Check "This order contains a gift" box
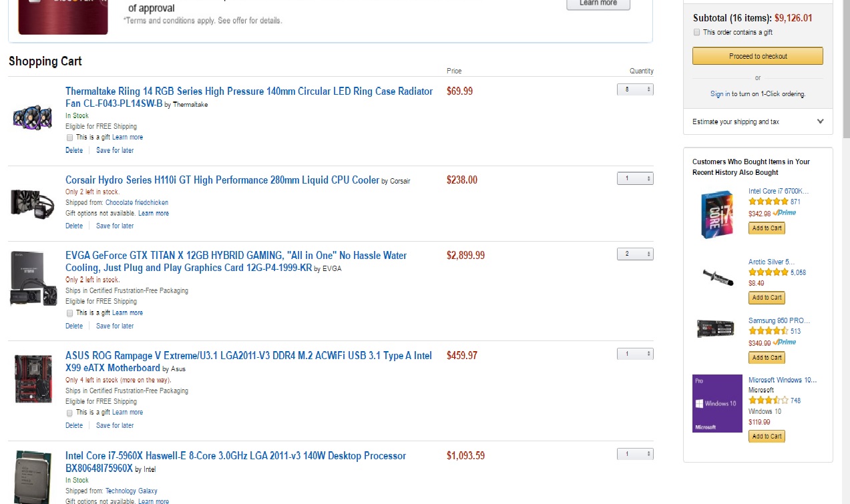 pos(697,32)
